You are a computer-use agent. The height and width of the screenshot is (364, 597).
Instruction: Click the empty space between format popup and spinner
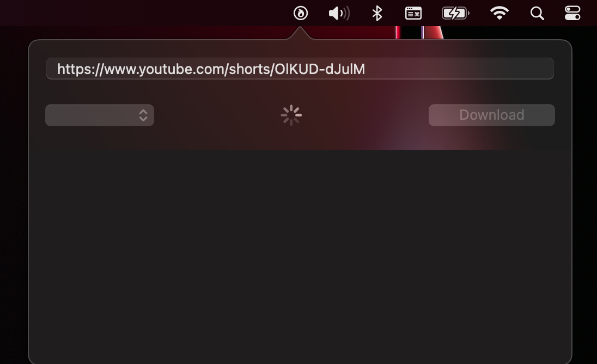217,115
